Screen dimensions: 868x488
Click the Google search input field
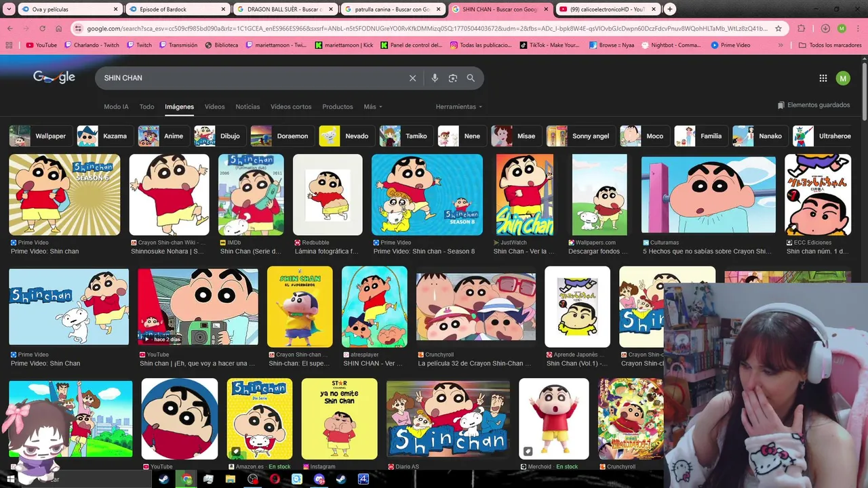(251, 78)
